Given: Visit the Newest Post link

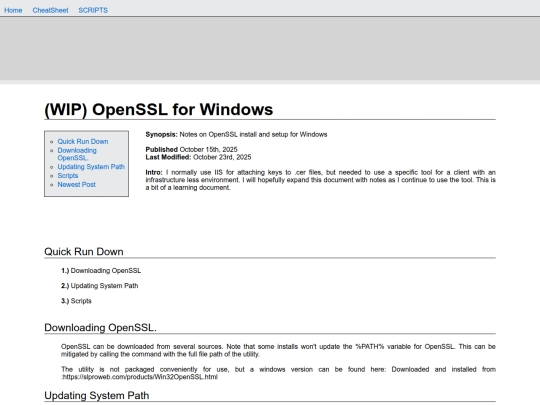Looking at the screenshot, I should (x=76, y=185).
